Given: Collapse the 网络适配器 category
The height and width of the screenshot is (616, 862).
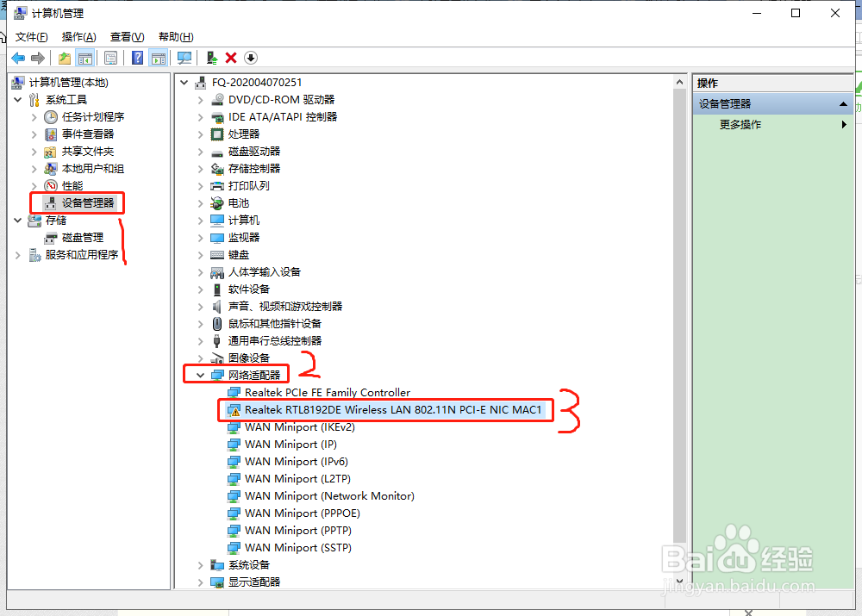Looking at the screenshot, I should click(201, 376).
